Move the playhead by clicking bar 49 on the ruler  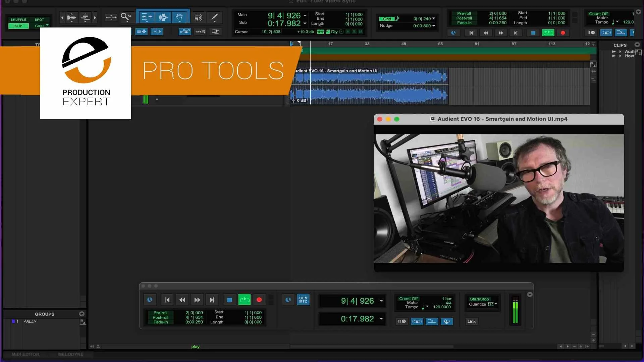404,44
